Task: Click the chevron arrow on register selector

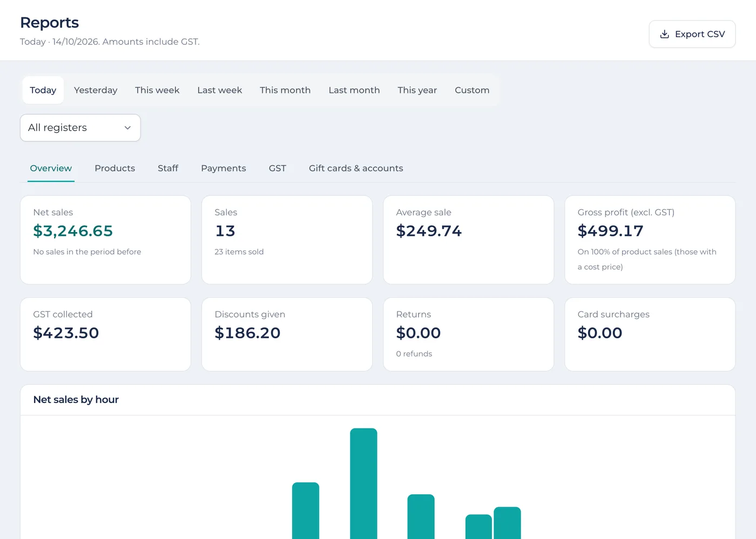Action: 128,128
